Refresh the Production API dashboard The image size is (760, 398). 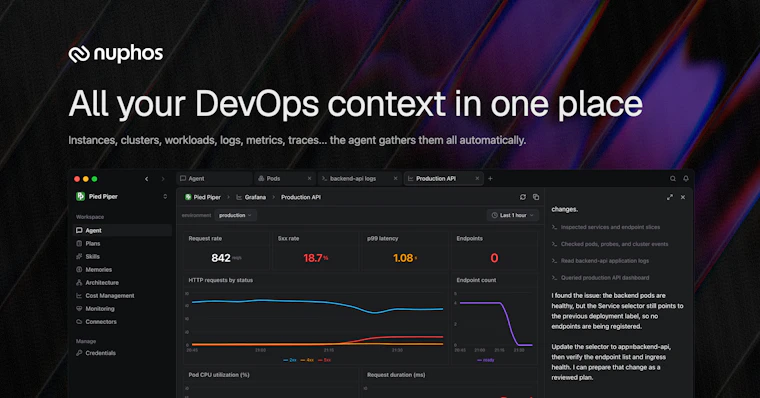[x=523, y=197]
